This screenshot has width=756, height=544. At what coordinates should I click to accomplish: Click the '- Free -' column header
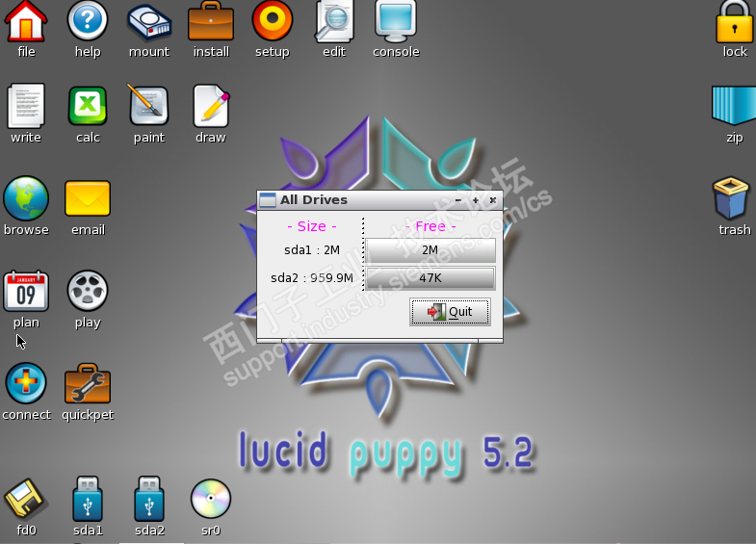click(x=430, y=226)
